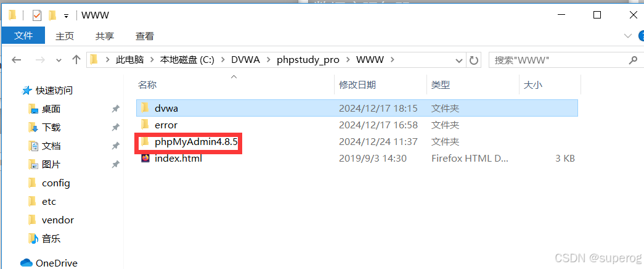The height and width of the screenshot is (269, 644).
Task: Open the address bar history dropdown
Action: click(460, 60)
